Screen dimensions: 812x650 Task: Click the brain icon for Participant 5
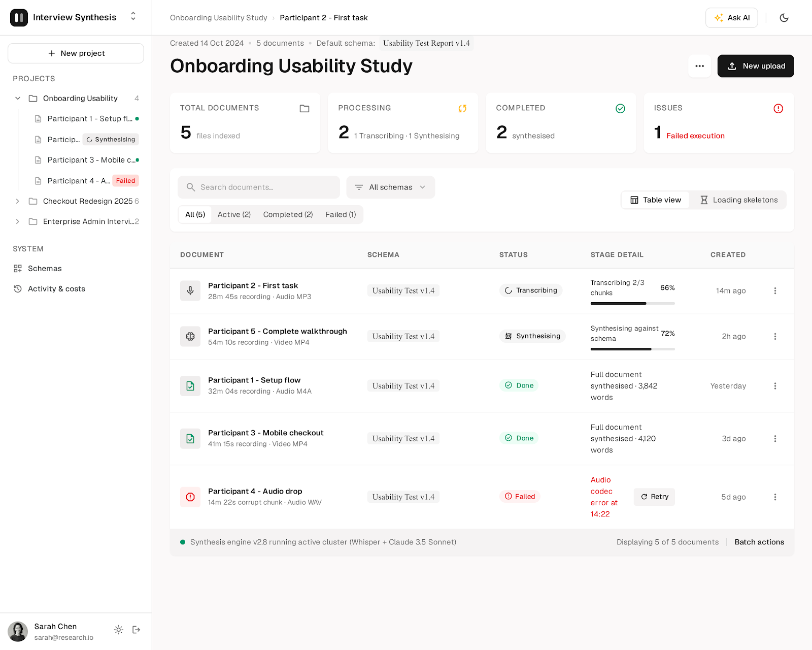point(190,337)
